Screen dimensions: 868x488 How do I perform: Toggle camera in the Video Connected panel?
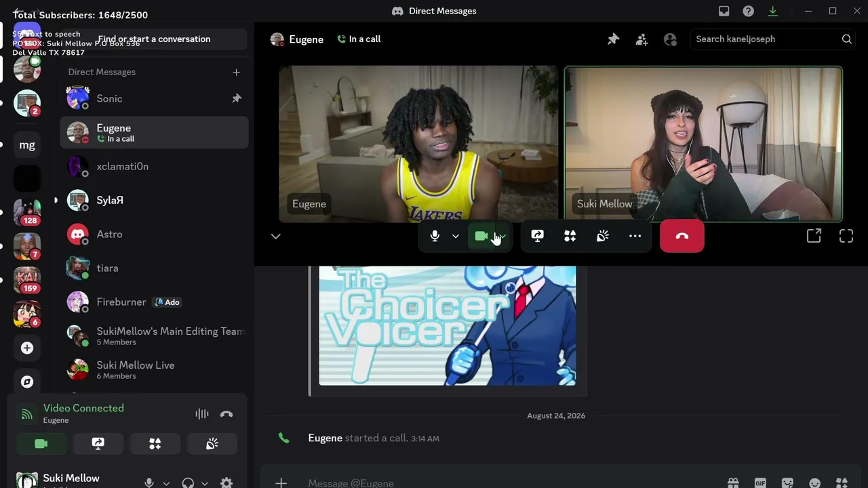(41, 443)
